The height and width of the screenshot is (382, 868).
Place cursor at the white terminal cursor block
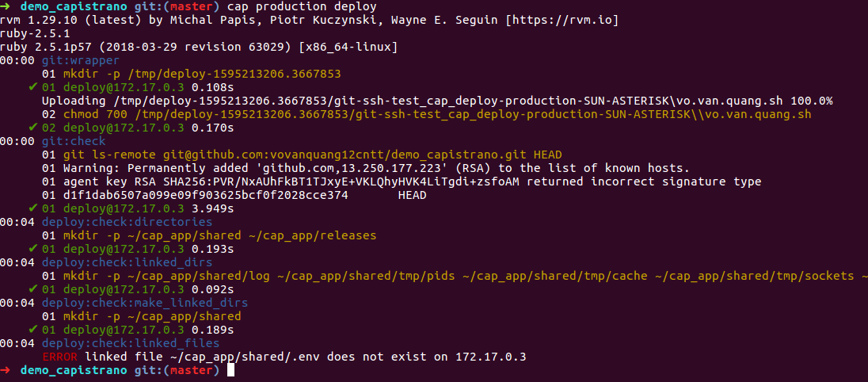click(230, 370)
